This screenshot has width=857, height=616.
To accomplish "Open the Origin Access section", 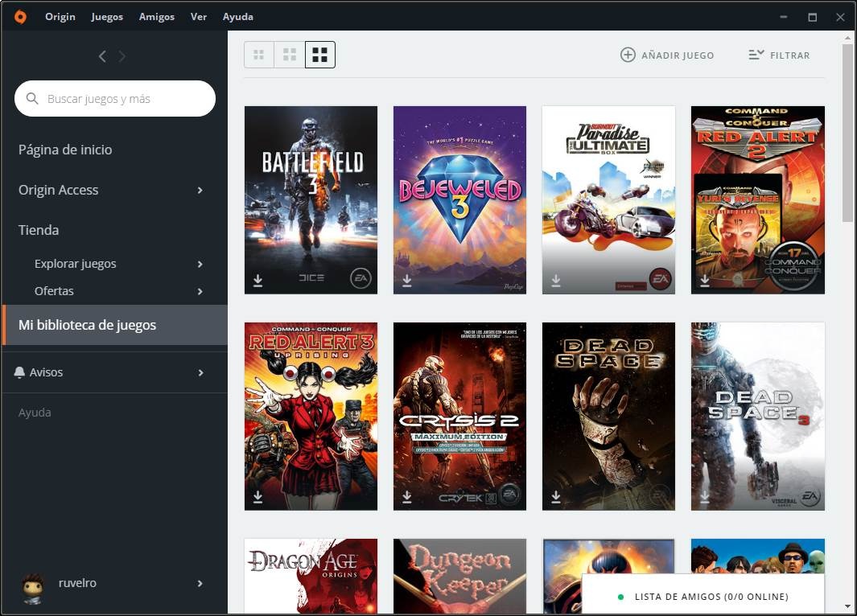I will [115, 190].
